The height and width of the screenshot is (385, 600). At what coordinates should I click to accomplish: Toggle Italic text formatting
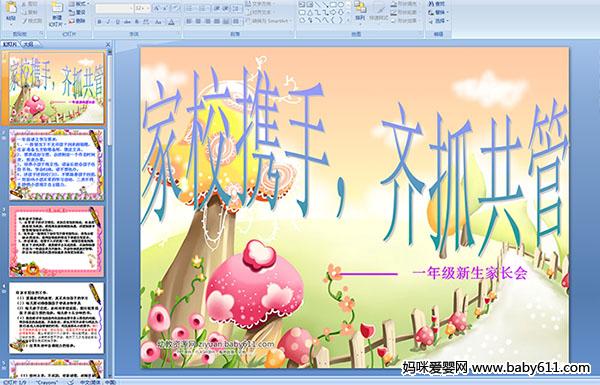point(108,22)
